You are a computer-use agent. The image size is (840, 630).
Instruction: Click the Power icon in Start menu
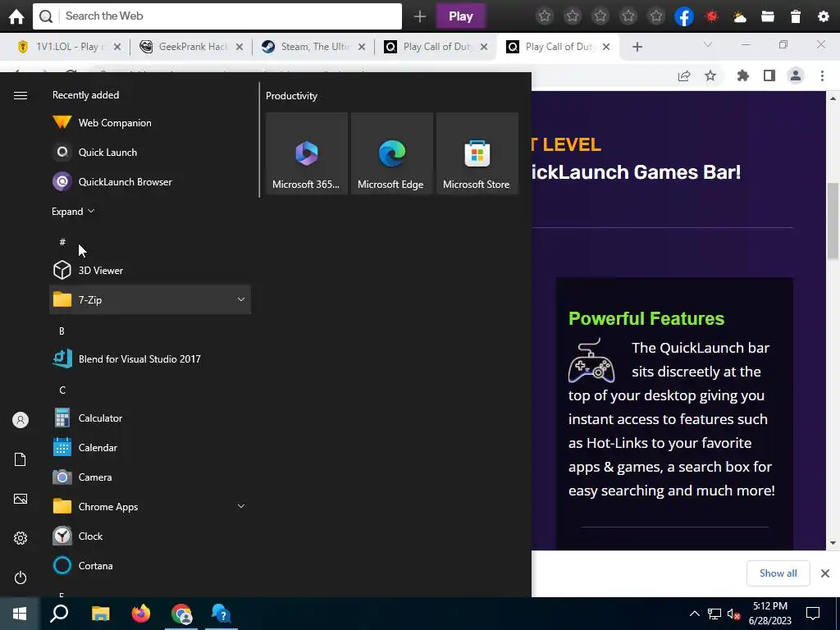[21, 577]
